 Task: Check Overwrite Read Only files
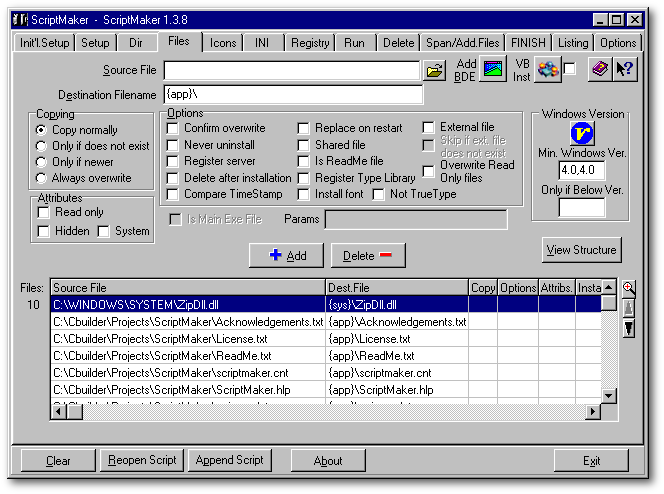(x=429, y=171)
